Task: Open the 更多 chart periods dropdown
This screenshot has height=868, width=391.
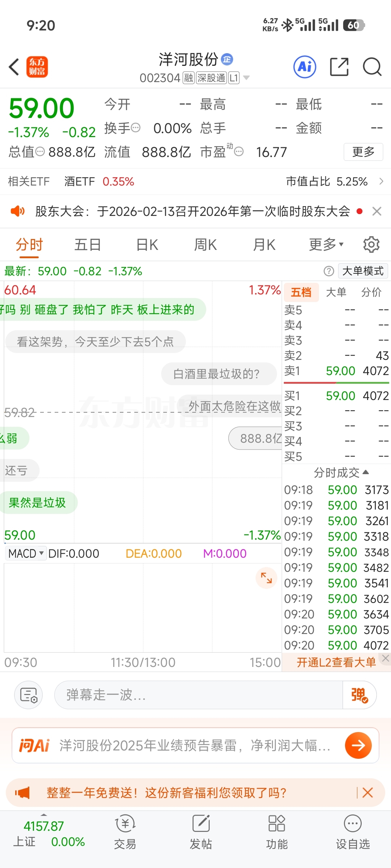Action: (326, 245)
